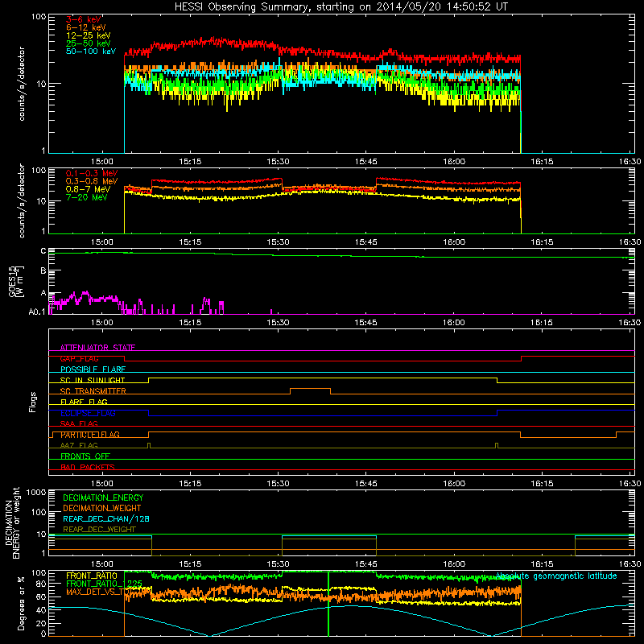644x644 pixels.
Task: Click the GAP_FLAG label
Action: [79, 358]
